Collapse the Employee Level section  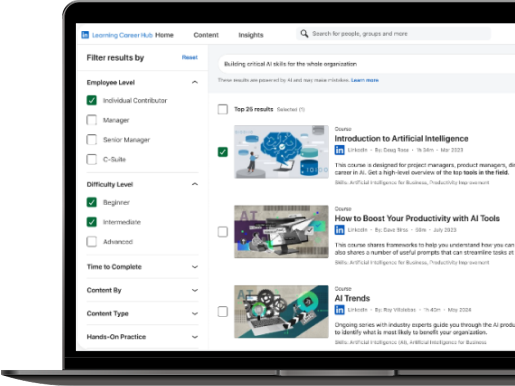195,82
